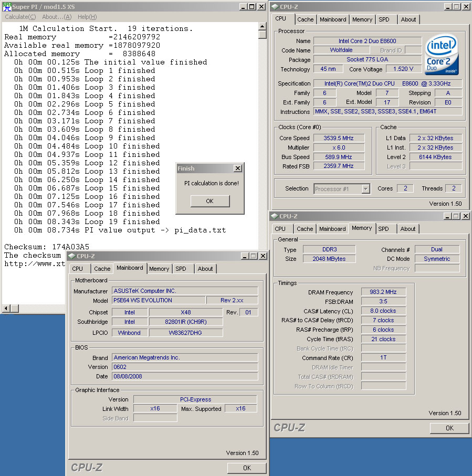This screenshot has width=472, height=476.
Task: Click the Intel Core 2 Duo logo
Action: (x=442, y=55)
